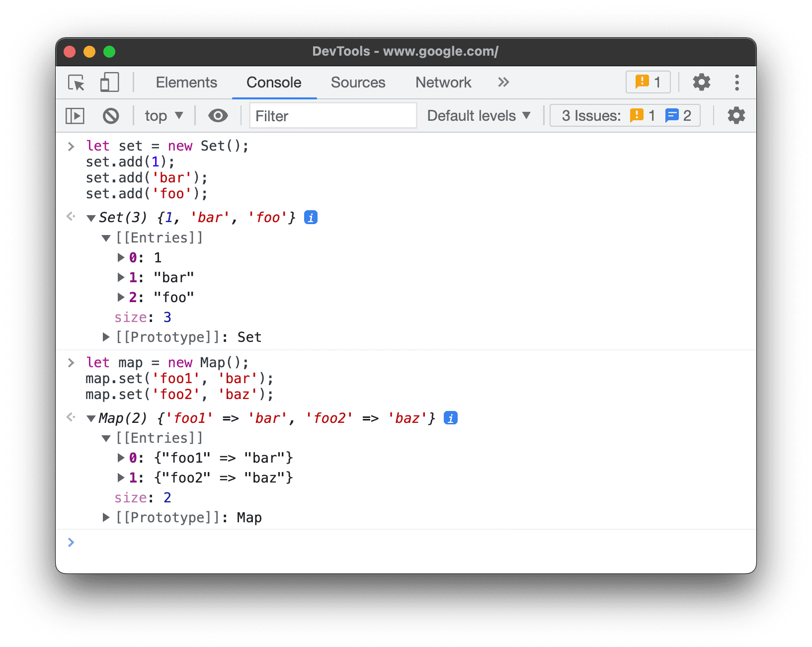
Task: Click the 3 Issues button
Action: (625, 116)
